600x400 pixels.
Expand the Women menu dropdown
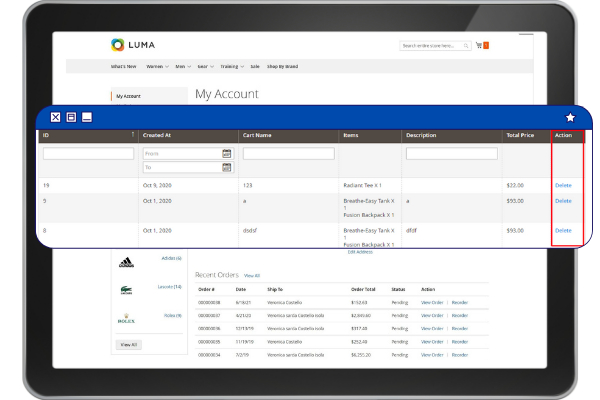157,66
